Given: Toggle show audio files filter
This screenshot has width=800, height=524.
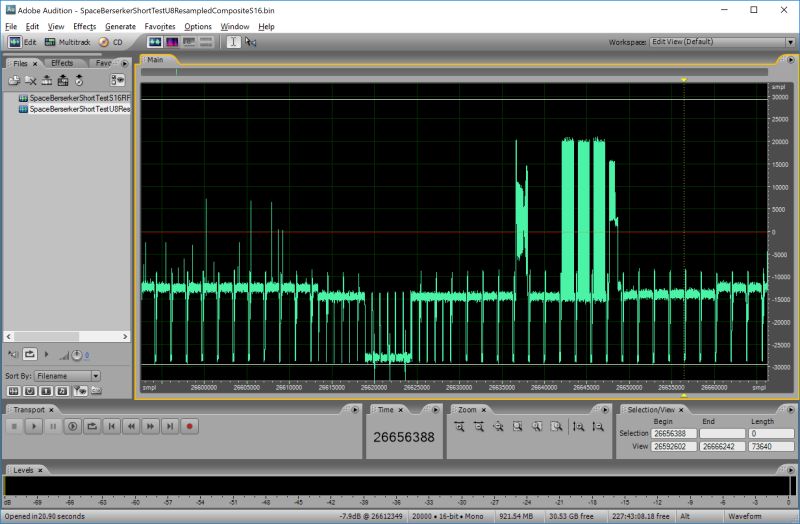Looking at the screenshot, I should [14, 391].
